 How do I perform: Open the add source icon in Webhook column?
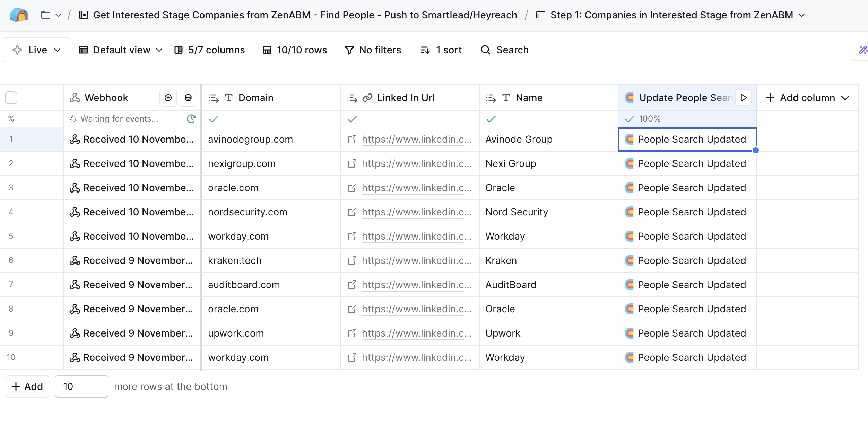pos(168,98)
